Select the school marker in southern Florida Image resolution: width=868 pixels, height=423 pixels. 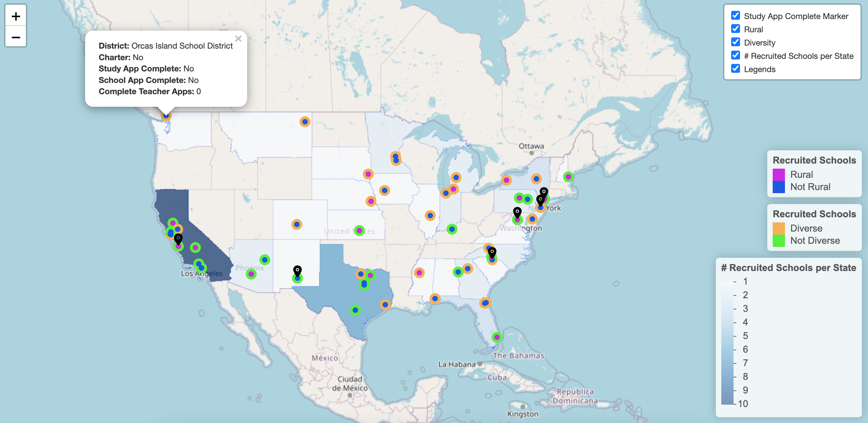(x=497, y=337)
